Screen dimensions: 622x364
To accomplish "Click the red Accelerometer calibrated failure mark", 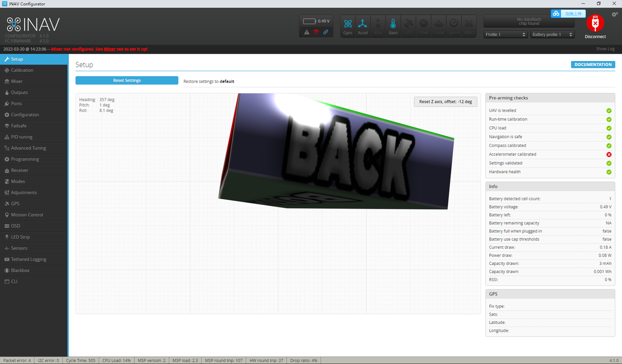I will (x=608, y=154).
